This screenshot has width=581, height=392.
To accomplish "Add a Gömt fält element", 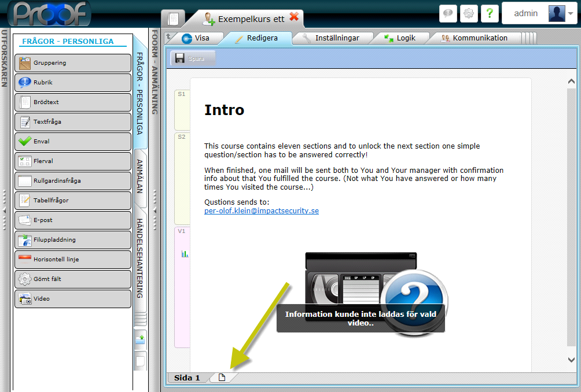I will tap(73, 279).
